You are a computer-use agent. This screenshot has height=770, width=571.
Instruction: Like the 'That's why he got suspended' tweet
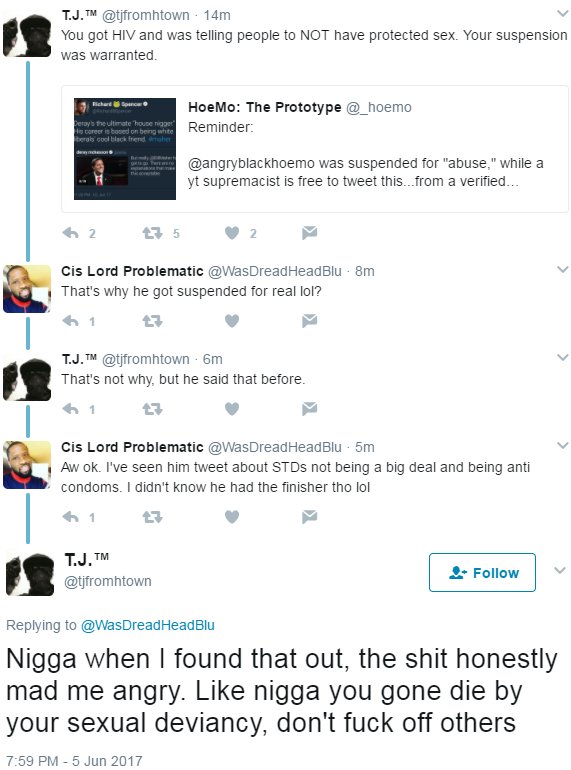(232, 321)
